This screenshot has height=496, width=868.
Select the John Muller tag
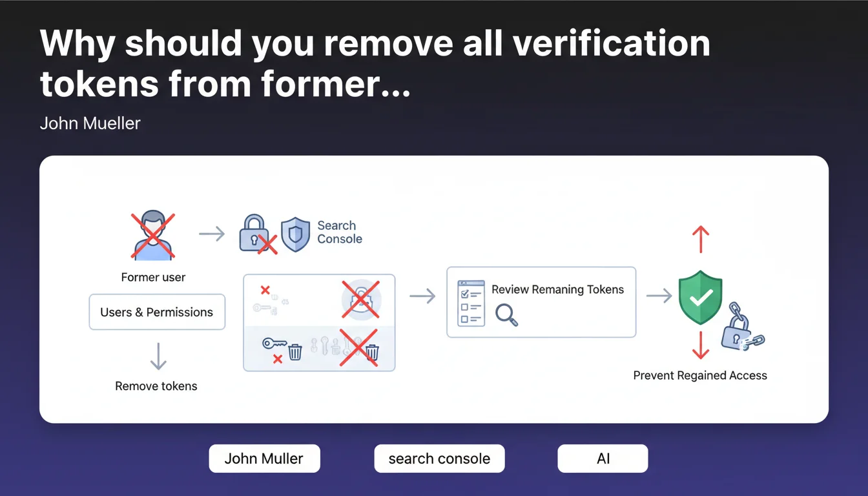[264, 459]
